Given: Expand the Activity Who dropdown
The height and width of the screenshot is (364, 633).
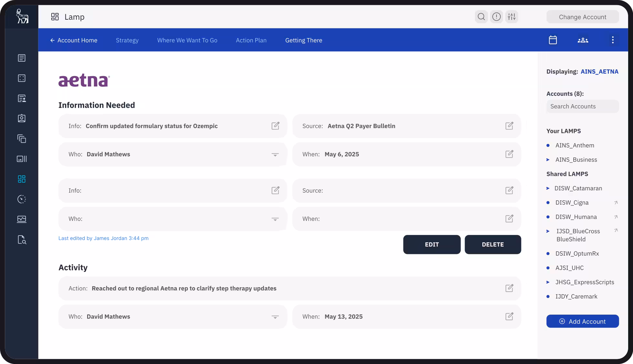Looking at the screenshot, I should click(275, 317).
